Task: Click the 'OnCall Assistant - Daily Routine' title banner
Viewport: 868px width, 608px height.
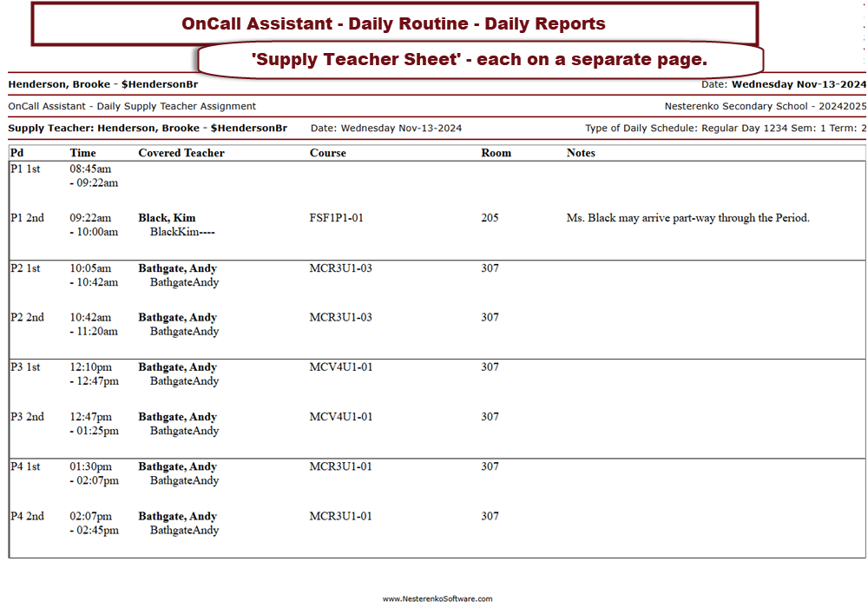Action: (x=394, y=23)
